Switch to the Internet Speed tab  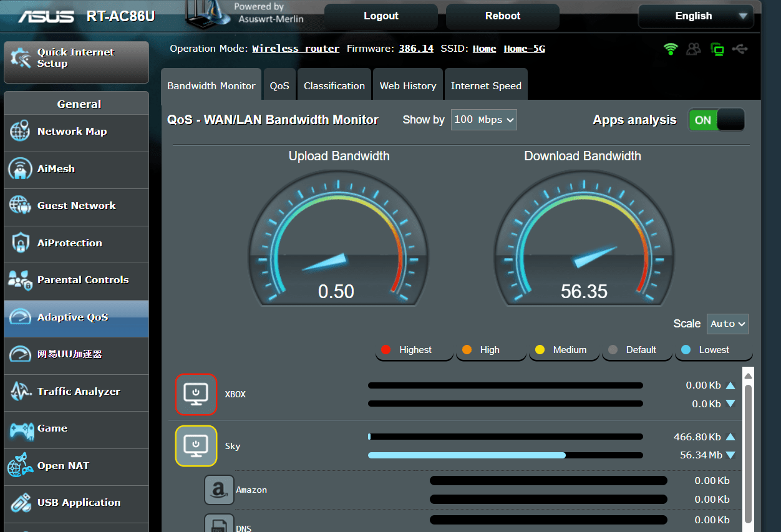(486, 85)
